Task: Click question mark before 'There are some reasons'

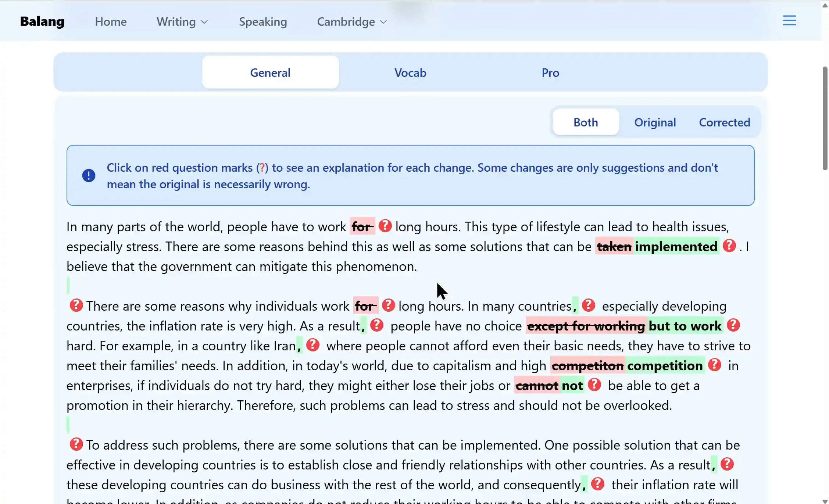Action: pyautogui.click(x=76, y=305)
